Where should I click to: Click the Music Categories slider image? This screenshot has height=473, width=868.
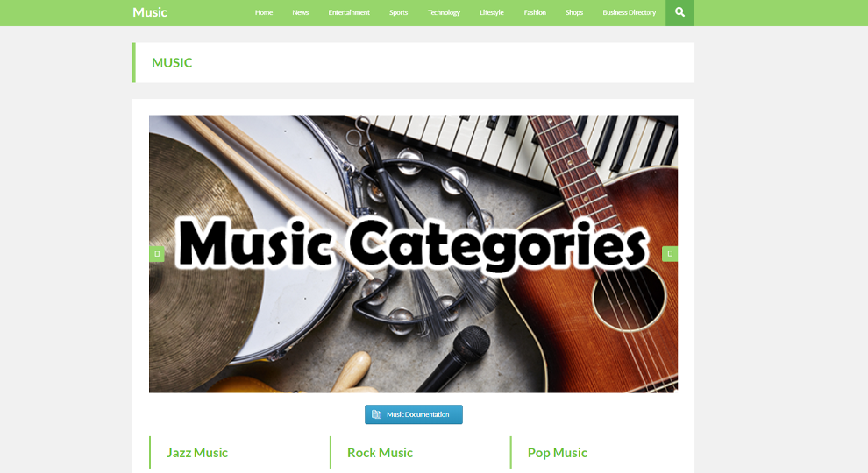(x=413, y=254)
